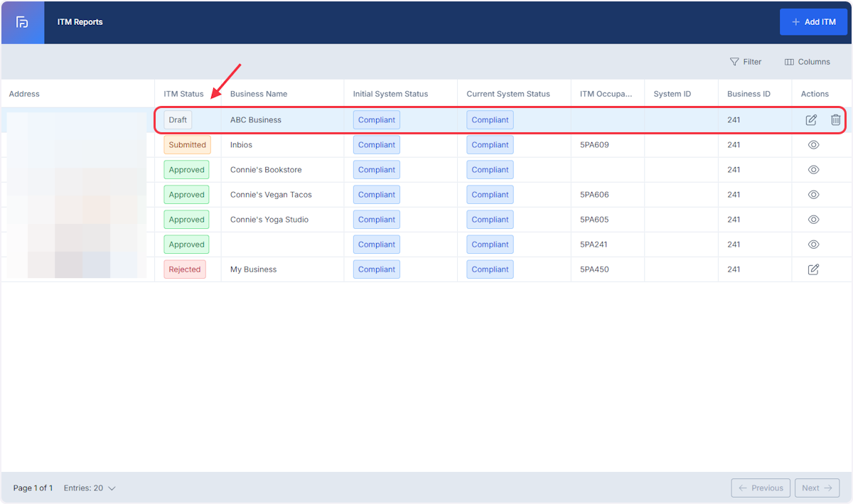
Task: Click Approved badge for Connie's Yoga Studio
Action: [187, 220]
